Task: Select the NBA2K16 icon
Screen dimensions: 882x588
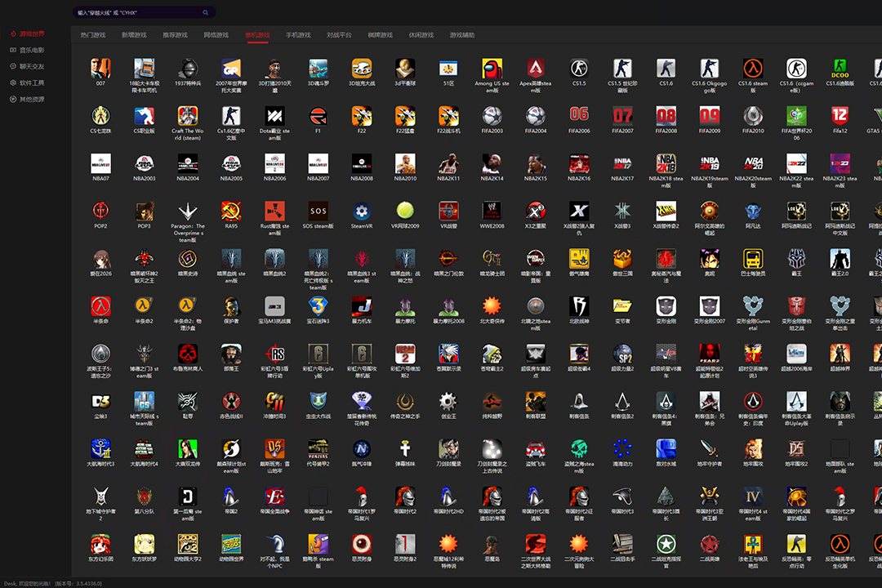Action: click(x=579, y=163)
